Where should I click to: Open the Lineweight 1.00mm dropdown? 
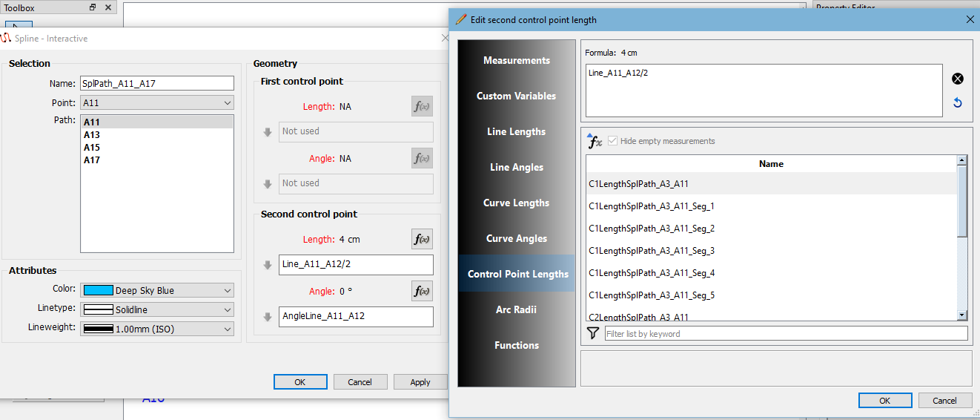pyautogui.click(x=157, y=329)
